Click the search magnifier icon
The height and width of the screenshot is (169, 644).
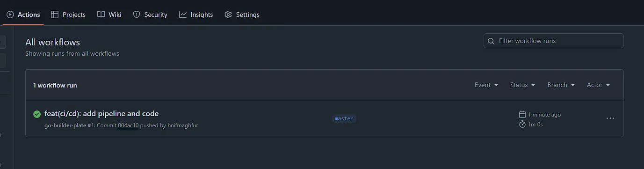click(x=491, y=41)
